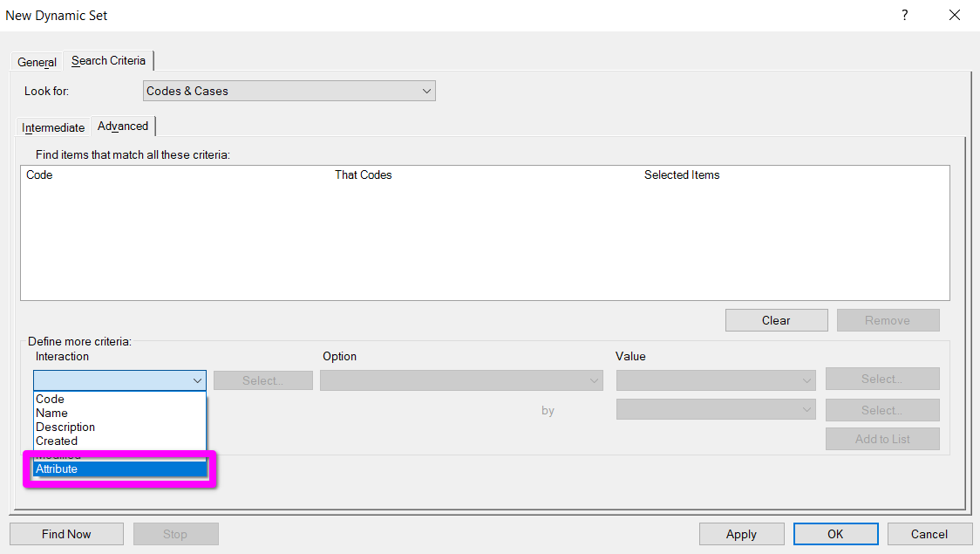Collapse the Interaction dropdown
Viewport: 980px width, 554px height.
tap(196, 381)
